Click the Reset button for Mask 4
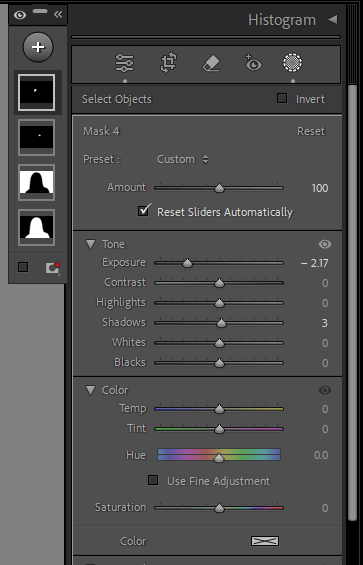This screenshot has height=565, width=363. [x=311, y=131]
